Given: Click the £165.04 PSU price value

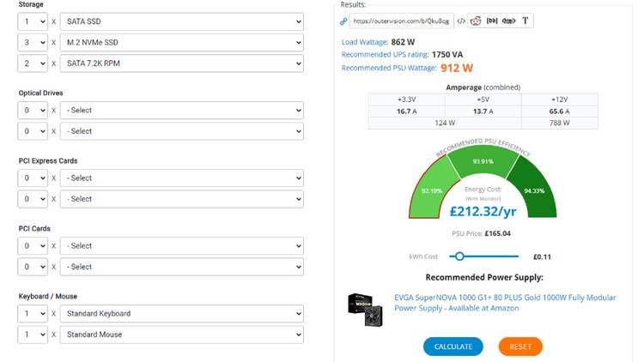Looking at the screenshot, I should [498, 233].
